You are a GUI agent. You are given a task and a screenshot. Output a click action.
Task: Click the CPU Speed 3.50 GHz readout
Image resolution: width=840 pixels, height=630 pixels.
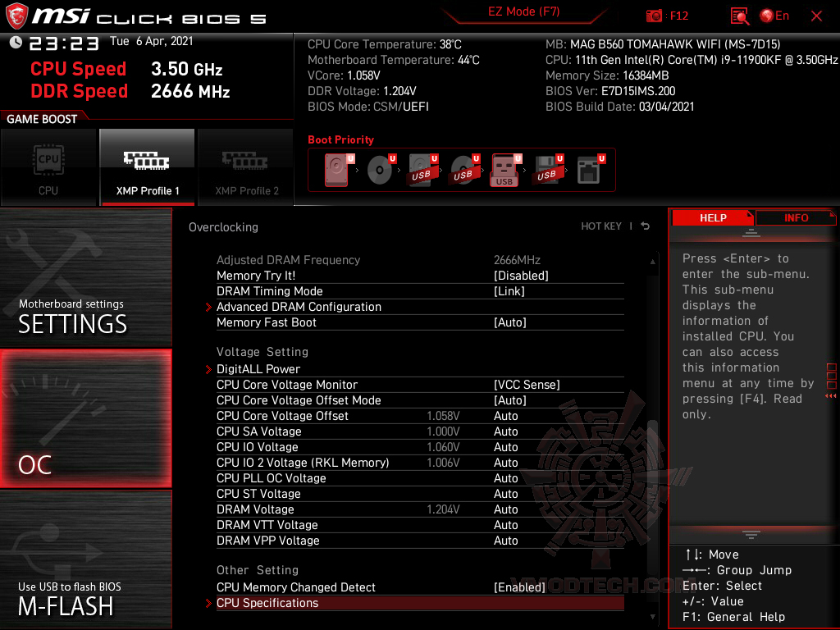point(126,69)
